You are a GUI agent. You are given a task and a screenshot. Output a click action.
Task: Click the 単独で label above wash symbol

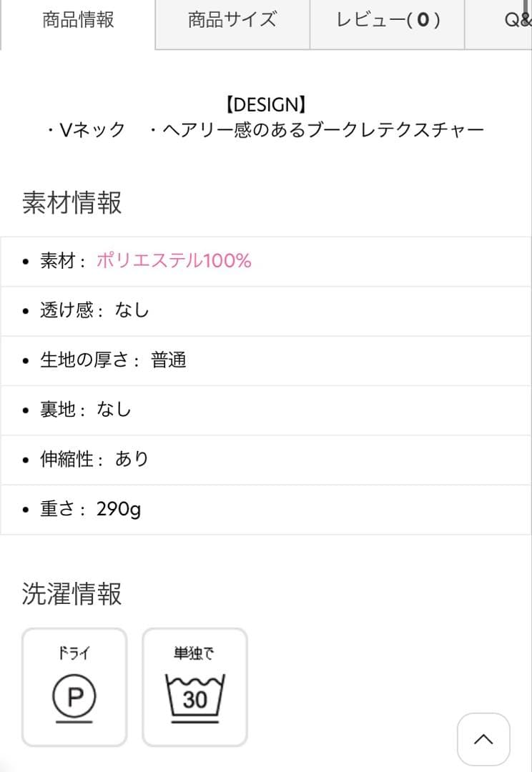(194, 653)
